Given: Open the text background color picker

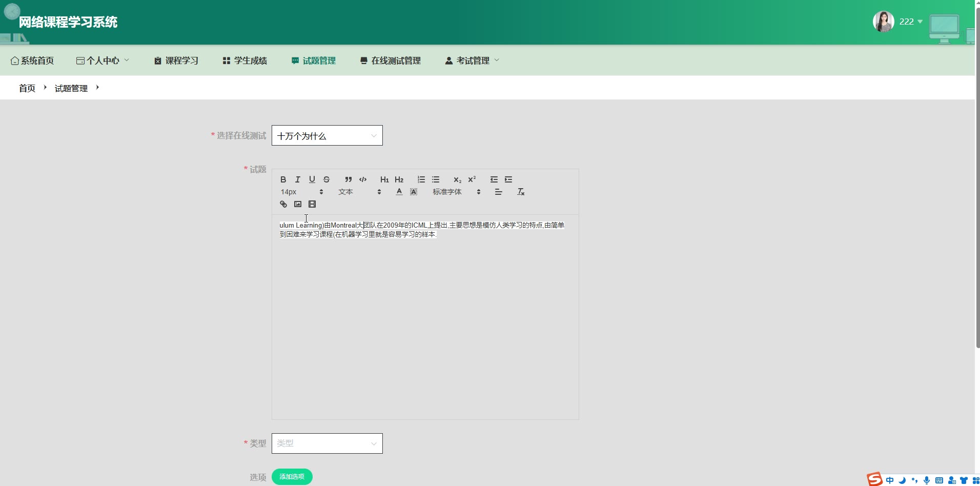Looking at the screenshot, I should [414, 192].
